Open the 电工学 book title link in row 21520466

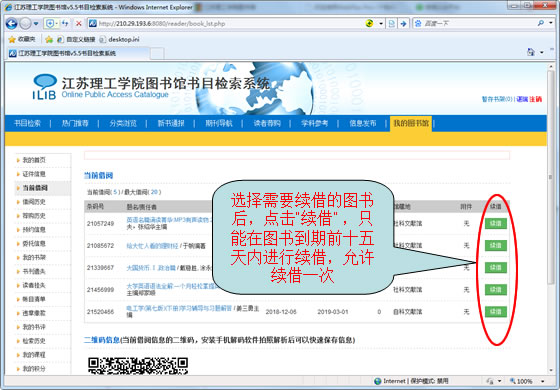(179, 308)
